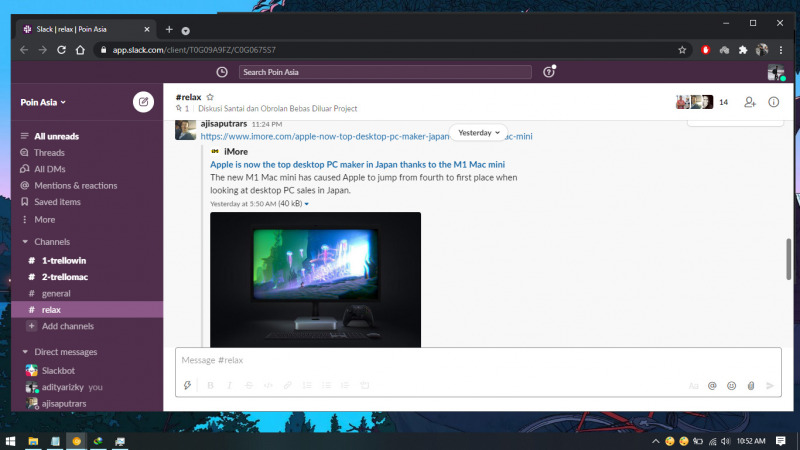Send the message arrow button
Screen dimensions: 800x450
pos(770,386)
